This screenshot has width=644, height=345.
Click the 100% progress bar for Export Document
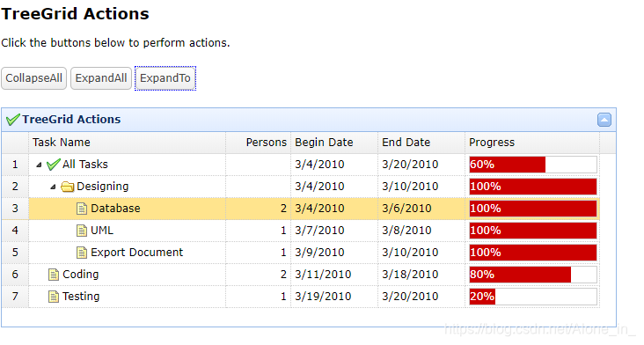pyautogui.click(x=533, y=253)
